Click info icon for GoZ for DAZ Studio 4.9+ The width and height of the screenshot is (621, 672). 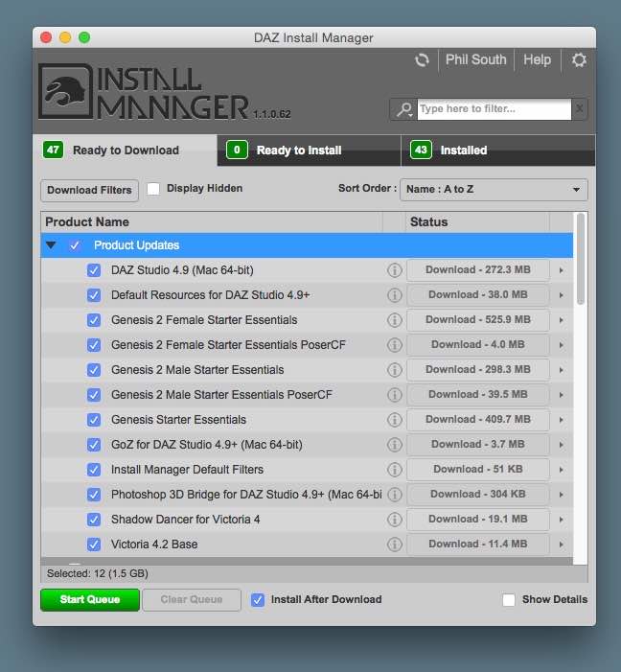[x=394, y=445]
